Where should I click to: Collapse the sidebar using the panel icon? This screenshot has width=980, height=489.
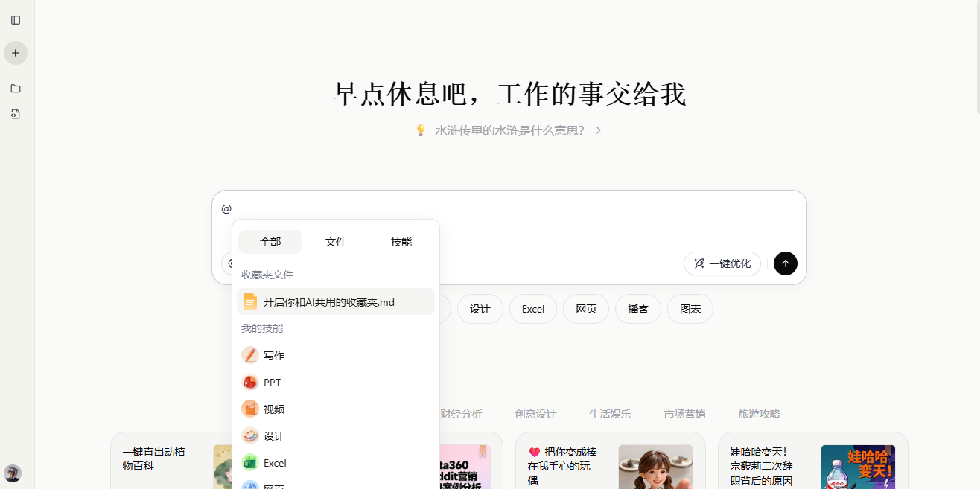15,20
